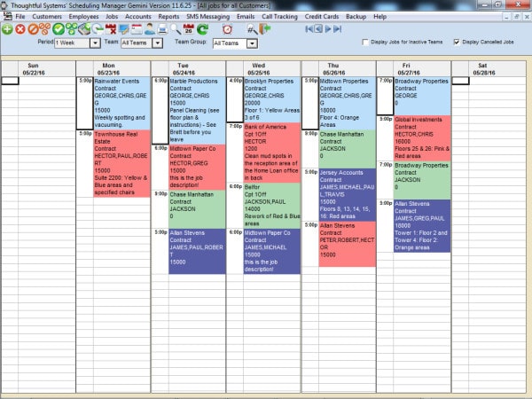Screen dimensions: 532x399
Task: Open the Period dropdown
Action: coord(96,43)
